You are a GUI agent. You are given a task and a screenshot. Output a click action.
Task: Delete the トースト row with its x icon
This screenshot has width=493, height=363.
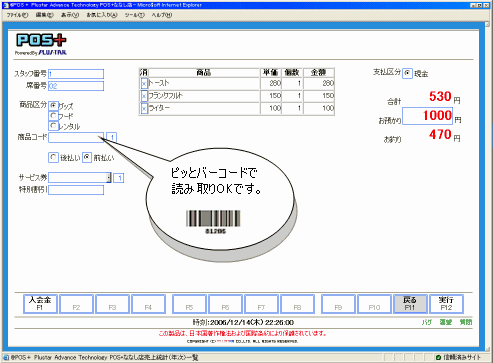pos(144,83)
